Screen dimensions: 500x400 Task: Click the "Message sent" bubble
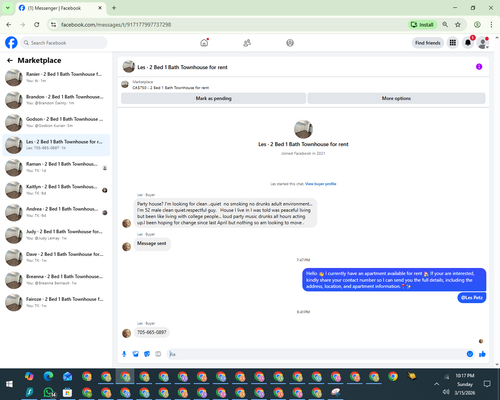(152, 244)
